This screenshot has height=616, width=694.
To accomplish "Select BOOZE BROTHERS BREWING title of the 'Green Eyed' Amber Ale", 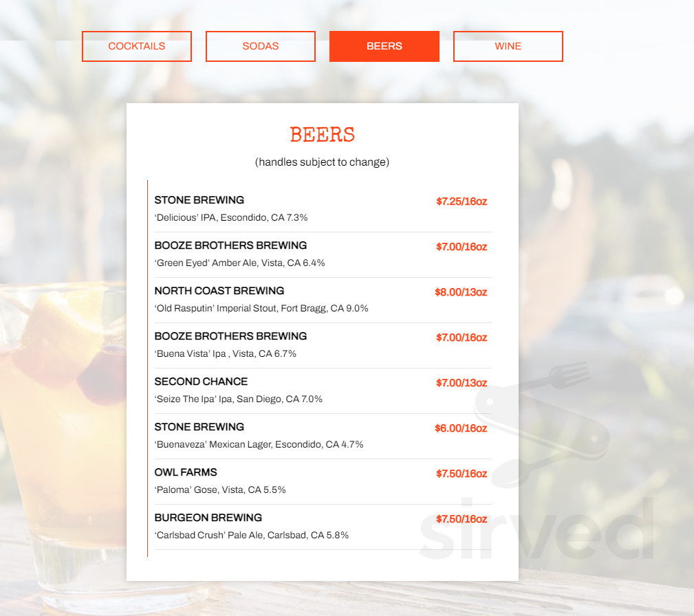I will (x=230, y=245).
